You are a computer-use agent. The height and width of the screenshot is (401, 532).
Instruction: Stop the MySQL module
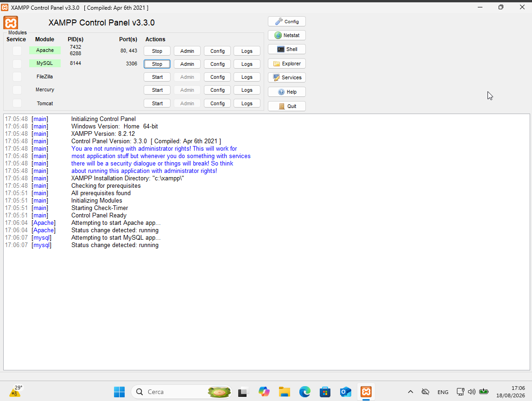pyautogui.click(x=157, y=64)
